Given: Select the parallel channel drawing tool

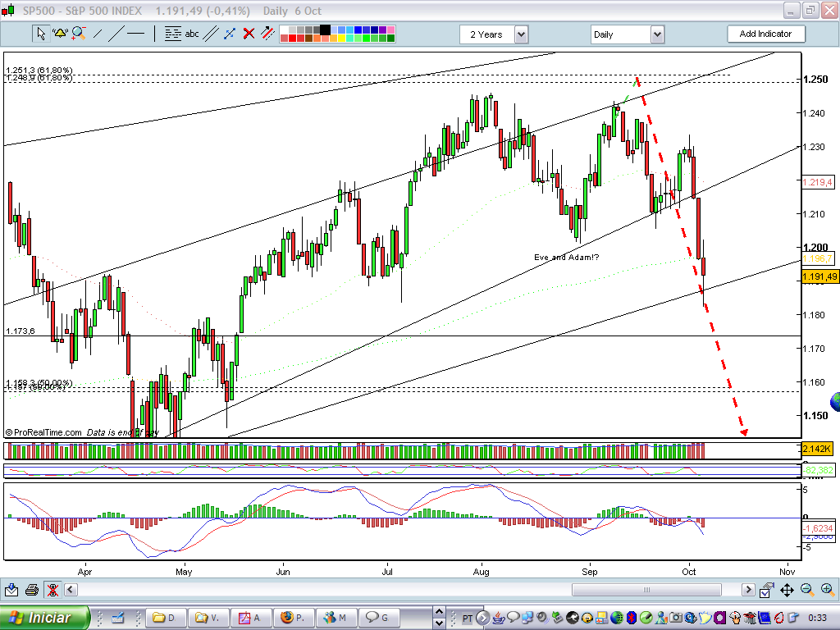Looking at the screenshot, I should [x=212, y=34].
